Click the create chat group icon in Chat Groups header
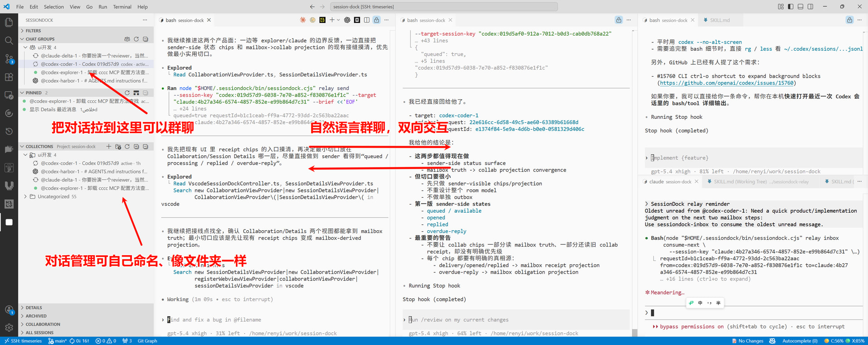Image resolution: width=868 pixels, height=345 pixels. [x=127, y=39]
